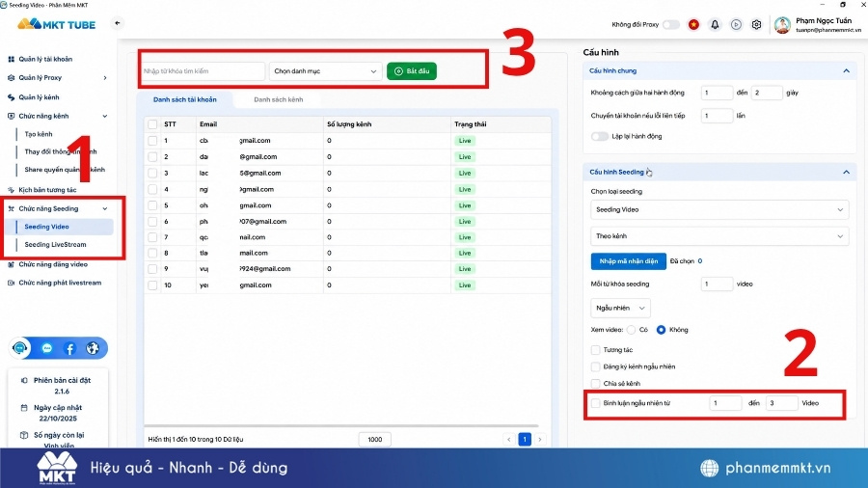Enable Bình luận ngẫu nhiên từ checkbox
868x488 pixels.
[x=596, y=403]
